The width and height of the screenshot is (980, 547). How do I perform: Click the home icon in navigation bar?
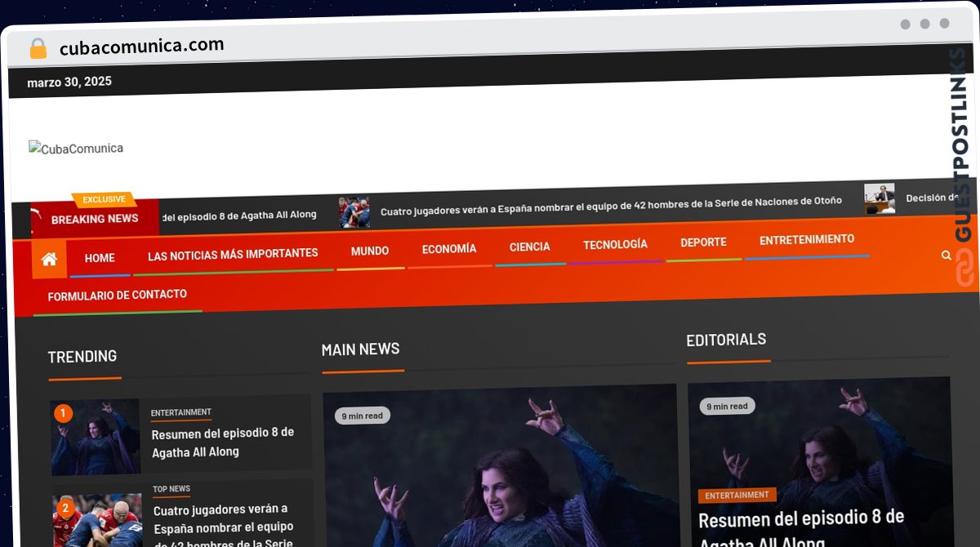(x=49, y=259)
